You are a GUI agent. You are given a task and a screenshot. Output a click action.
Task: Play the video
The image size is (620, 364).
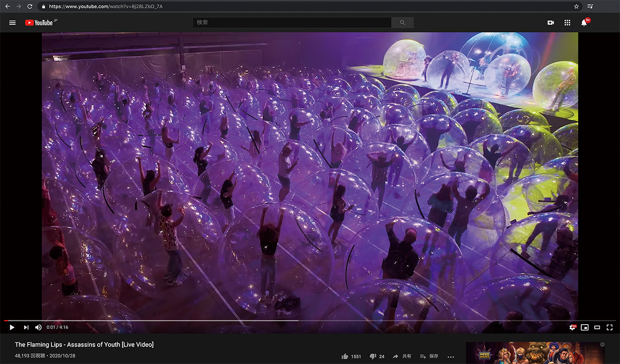[x=12, y=327]
